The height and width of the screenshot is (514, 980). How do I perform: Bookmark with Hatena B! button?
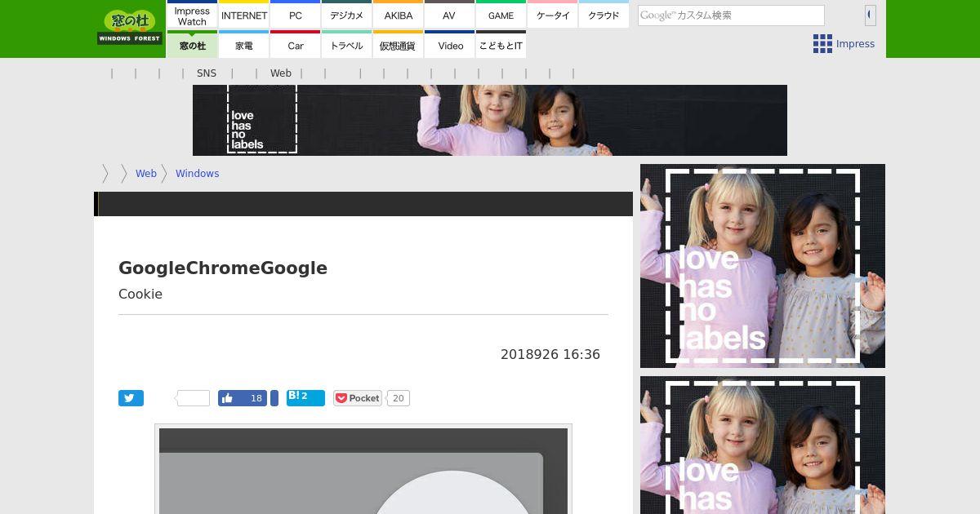tap(305, 398)
